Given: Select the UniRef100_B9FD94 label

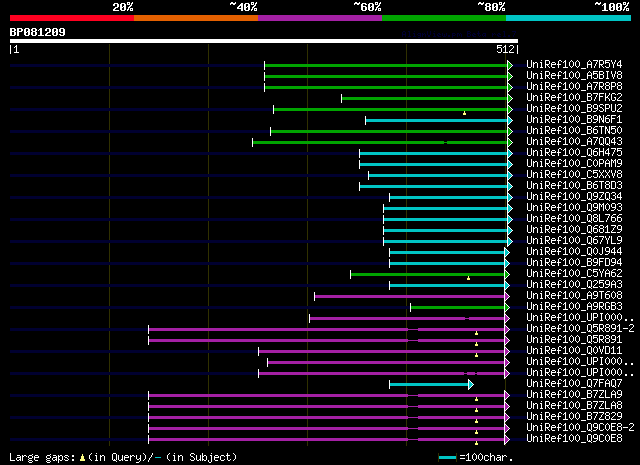Looking at the screenshot, I should [574, 263].
